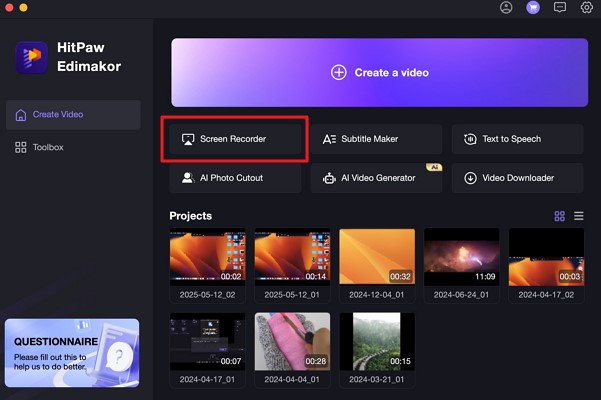The image size is (601, 400).
Task: Click the Create a video banner
Action: (x=379, y=72)
